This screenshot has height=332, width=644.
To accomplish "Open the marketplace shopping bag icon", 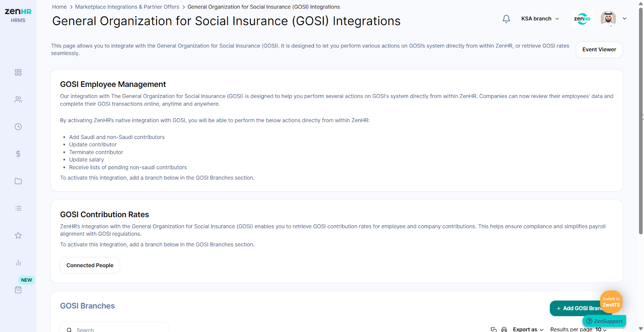I will (x=18, y=290).
